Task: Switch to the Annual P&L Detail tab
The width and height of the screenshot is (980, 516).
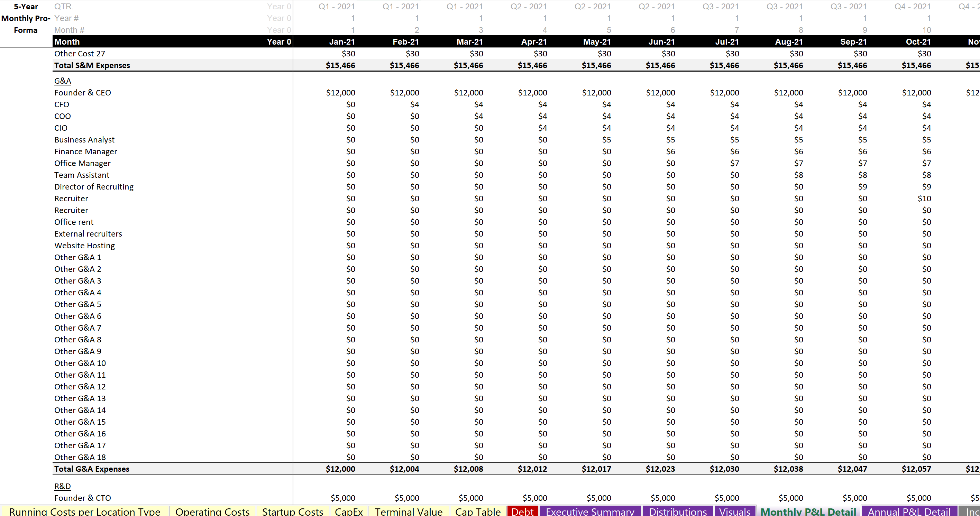Action: click(x=909, y=511)
